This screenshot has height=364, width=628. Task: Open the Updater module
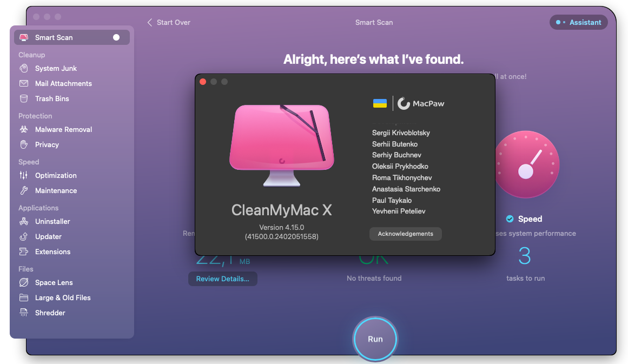pyautogui.click(x=48, y=237)
